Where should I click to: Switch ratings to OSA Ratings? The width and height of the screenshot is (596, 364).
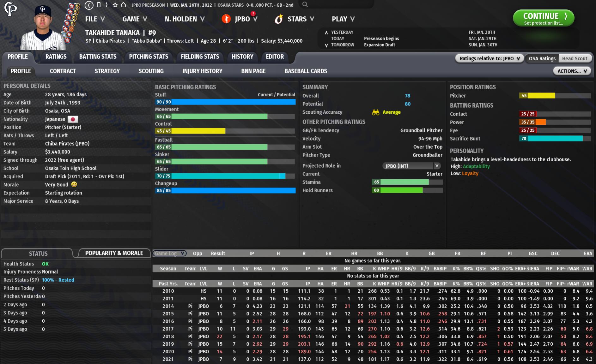542,58
